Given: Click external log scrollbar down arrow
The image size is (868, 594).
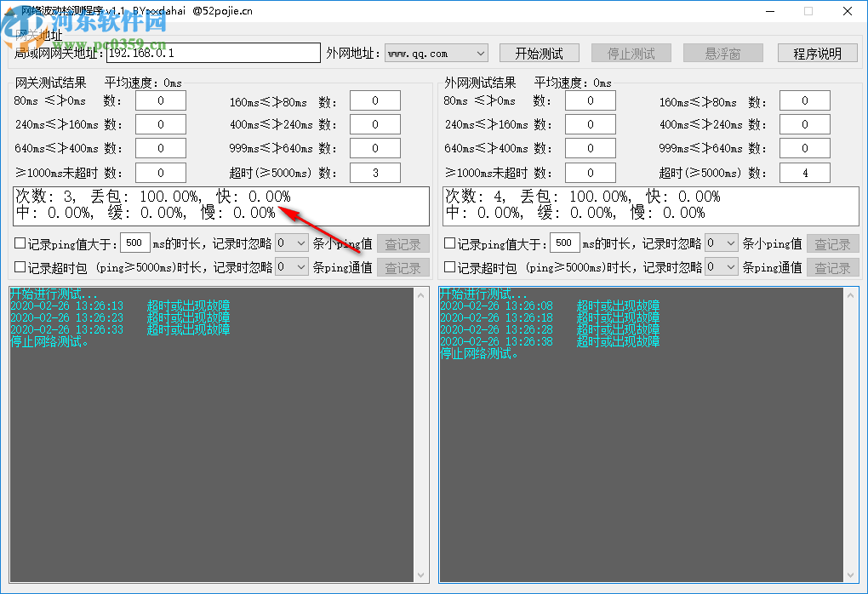Looking at the screenshot, I should tap(850, 575).
